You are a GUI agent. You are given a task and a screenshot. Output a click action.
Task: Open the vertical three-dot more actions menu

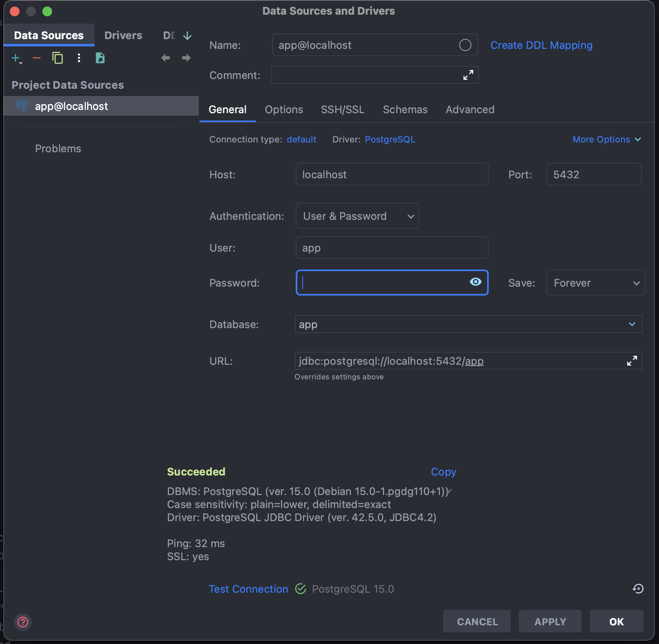[79, 58]
